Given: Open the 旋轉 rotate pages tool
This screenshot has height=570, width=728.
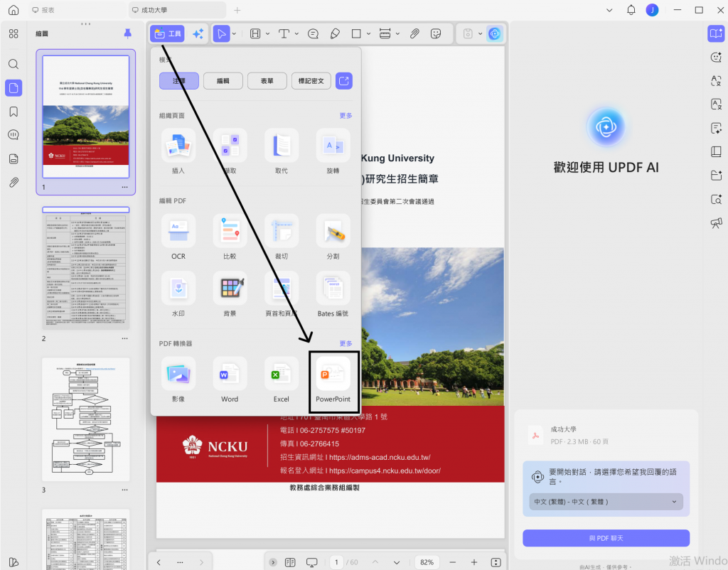Looking at the screenshot, I should (x=333, y=152).
